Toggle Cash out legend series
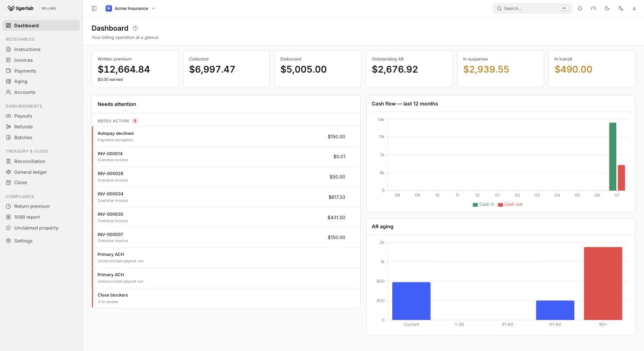The width and height of the screenshot is (644, 351). pyautogui.click(x=510, y=204)
